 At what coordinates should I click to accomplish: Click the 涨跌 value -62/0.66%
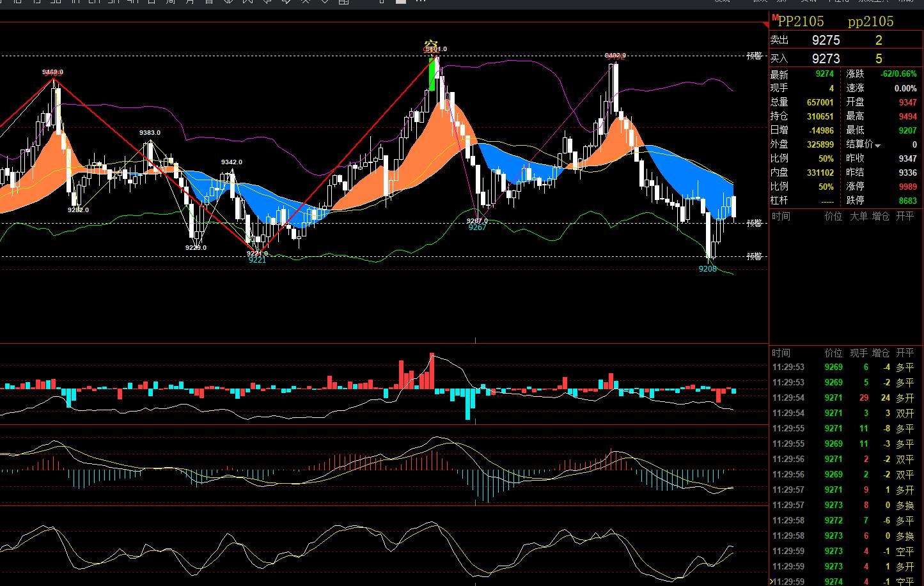898,74
